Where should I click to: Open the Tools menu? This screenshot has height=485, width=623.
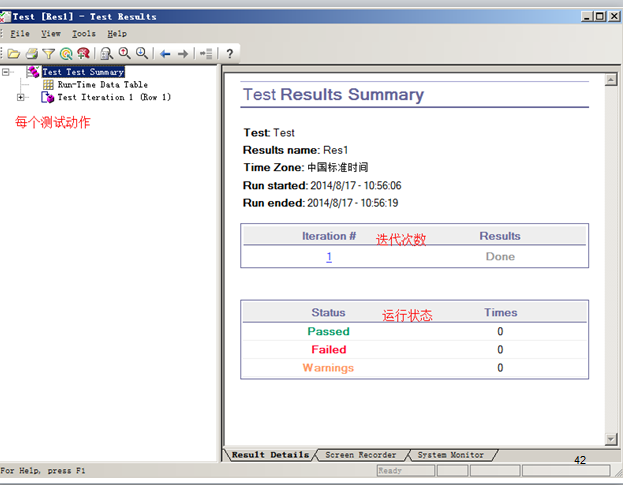[83, 34]
